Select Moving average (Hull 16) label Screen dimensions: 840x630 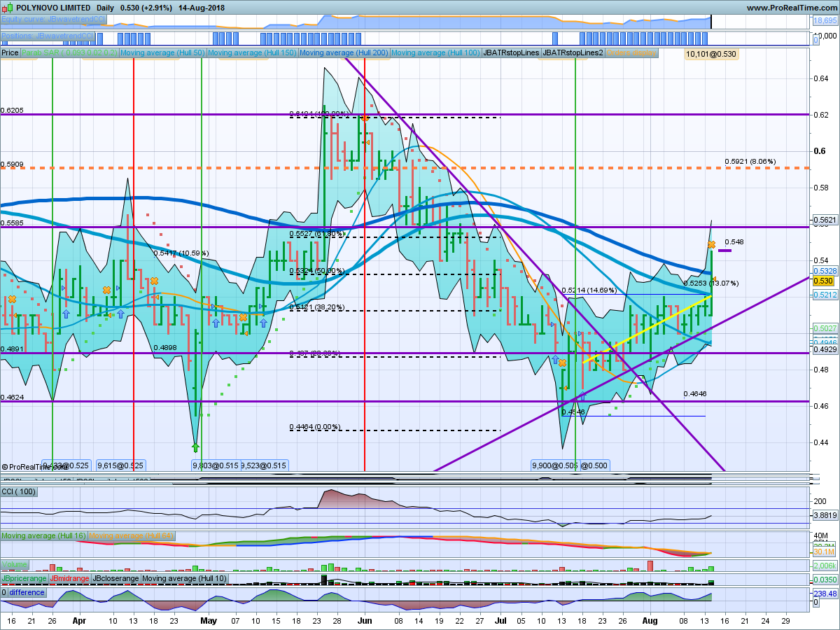click(44, 536)
